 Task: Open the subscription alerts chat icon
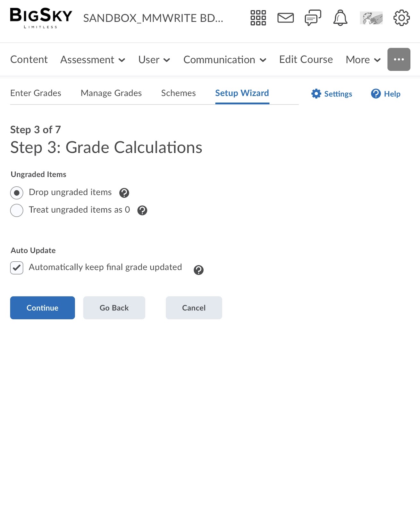coord(313,18)
